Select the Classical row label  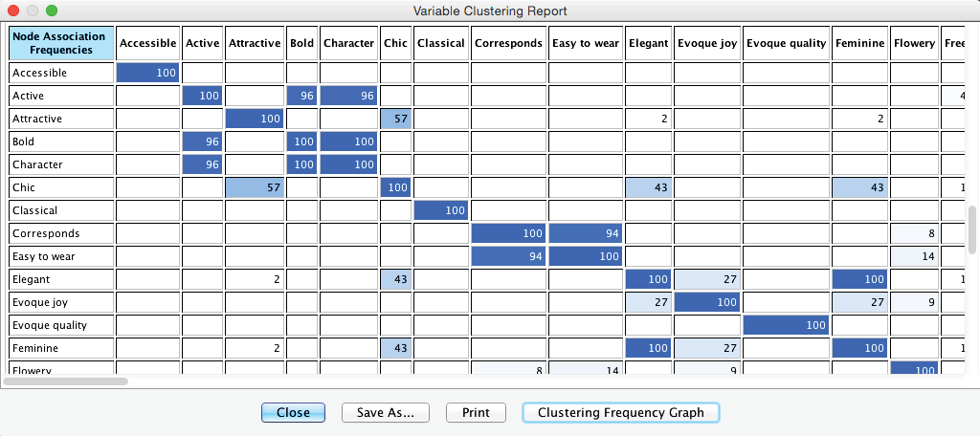[61, 210]
